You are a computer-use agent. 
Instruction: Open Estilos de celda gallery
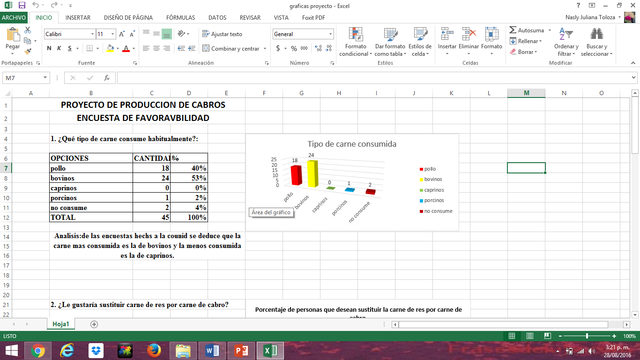420,42
